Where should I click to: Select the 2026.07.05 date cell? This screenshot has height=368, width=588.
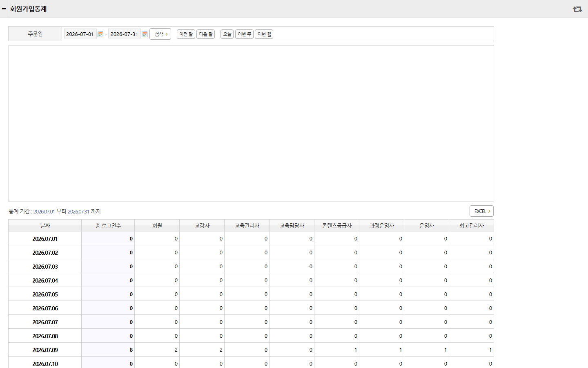[x=45, y=294]
